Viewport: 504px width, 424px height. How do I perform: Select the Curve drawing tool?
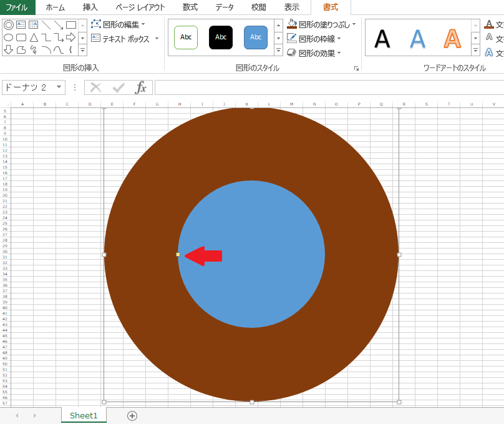58,51
